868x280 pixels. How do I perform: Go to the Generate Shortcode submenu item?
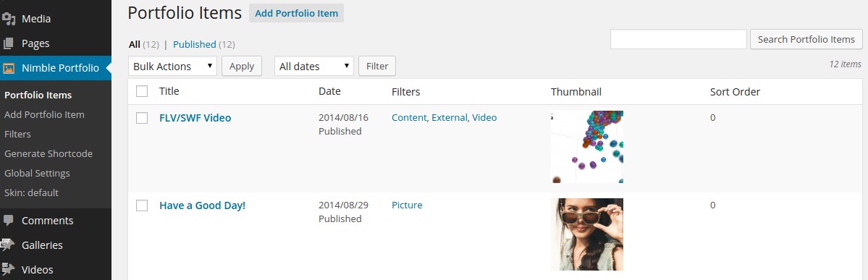coord(49,154)
